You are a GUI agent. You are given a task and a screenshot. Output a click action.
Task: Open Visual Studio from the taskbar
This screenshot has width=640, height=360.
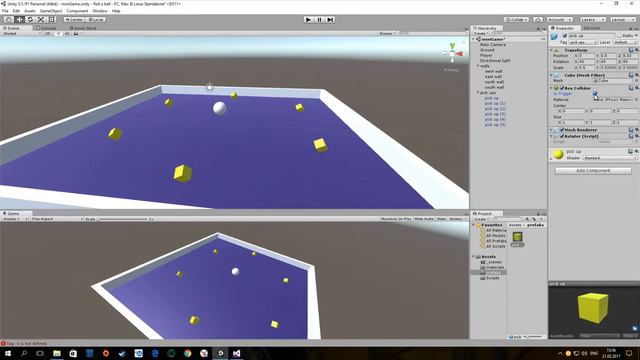(x=237, y=353)
